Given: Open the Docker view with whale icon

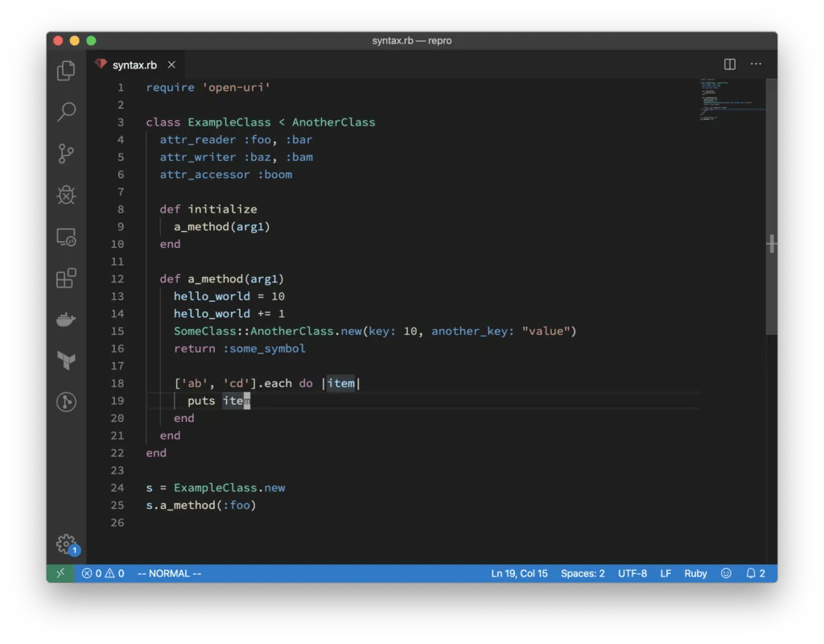Looking at the screenshot, I should click(66, 319).
